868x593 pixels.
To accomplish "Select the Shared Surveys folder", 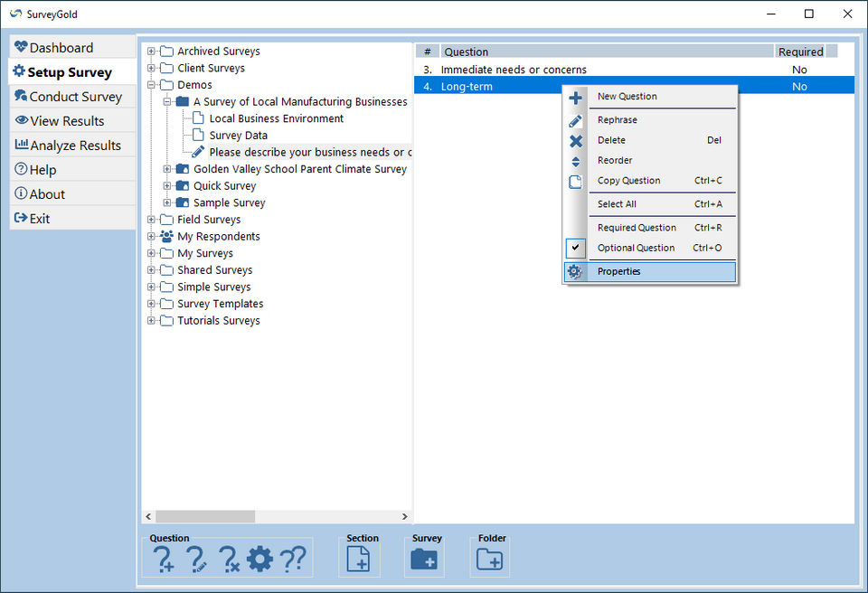I will tap(215, 270).
